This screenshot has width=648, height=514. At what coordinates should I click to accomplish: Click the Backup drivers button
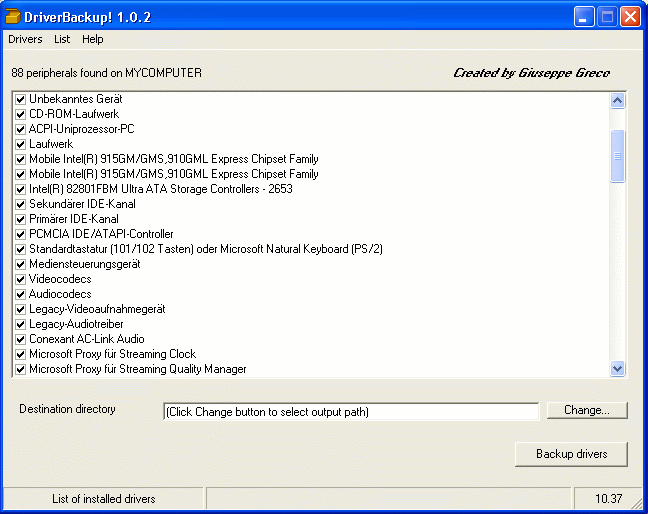pos(572,454)
